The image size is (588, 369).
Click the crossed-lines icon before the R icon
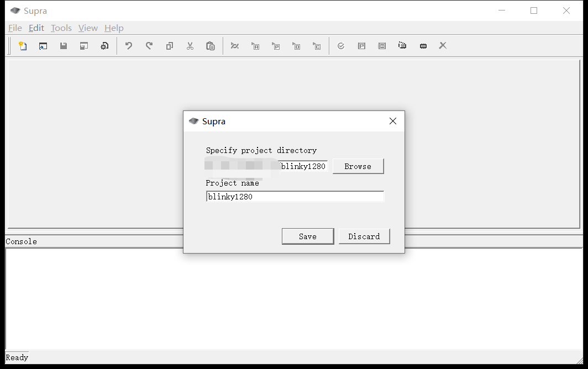point(235,46)
